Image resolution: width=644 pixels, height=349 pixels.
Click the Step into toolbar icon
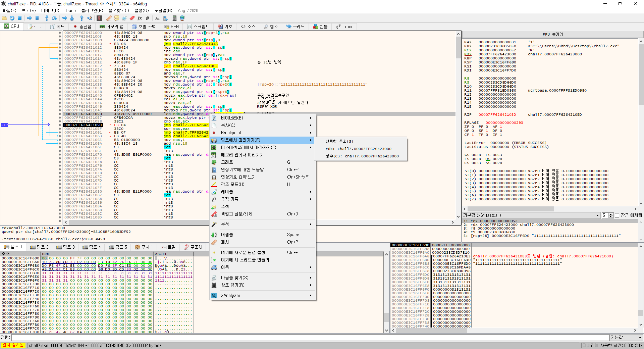click(47, 18)
